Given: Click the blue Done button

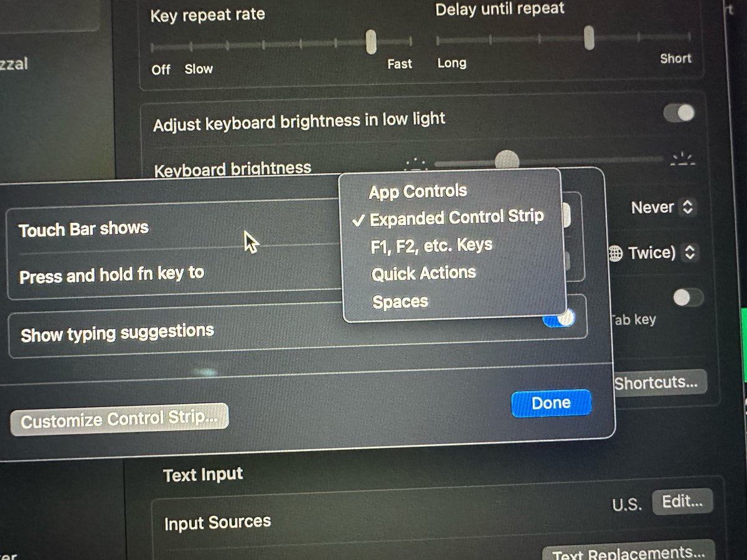Looking at the screenshot, I should click(551, 403).
